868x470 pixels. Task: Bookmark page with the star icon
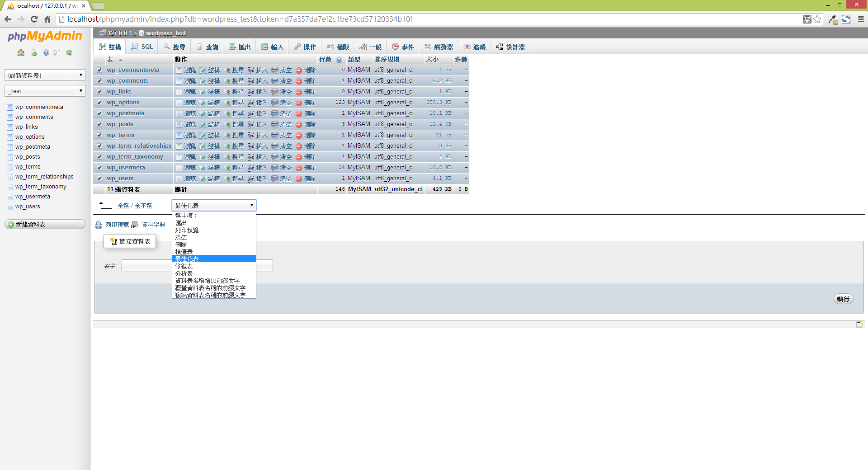817,19
